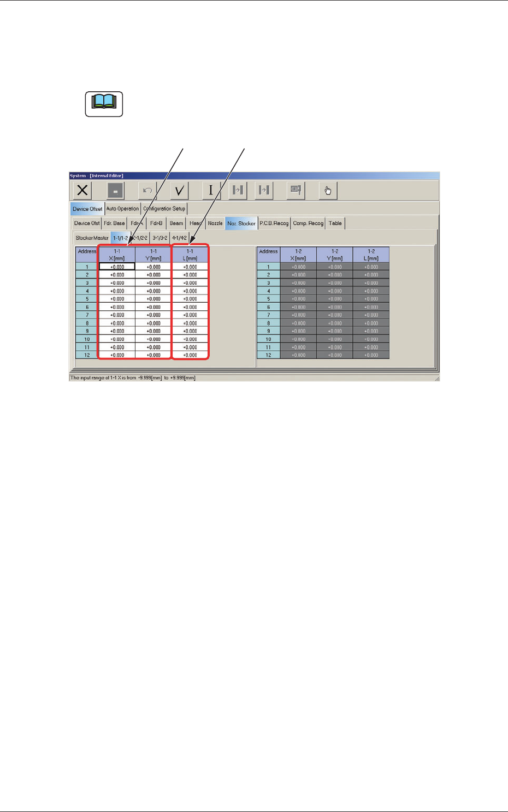Select the Head tab
Screen dimensions: 508x812
tap(196, 223)
